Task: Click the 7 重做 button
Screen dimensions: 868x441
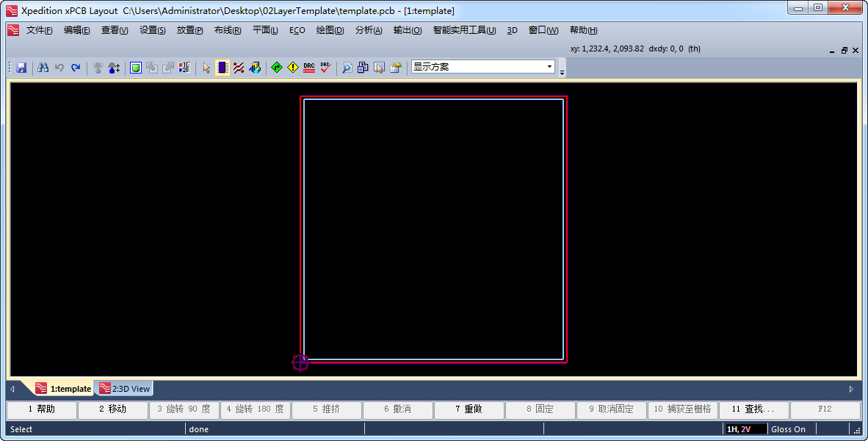Action: pyautogui.click(x=469, y=409)
